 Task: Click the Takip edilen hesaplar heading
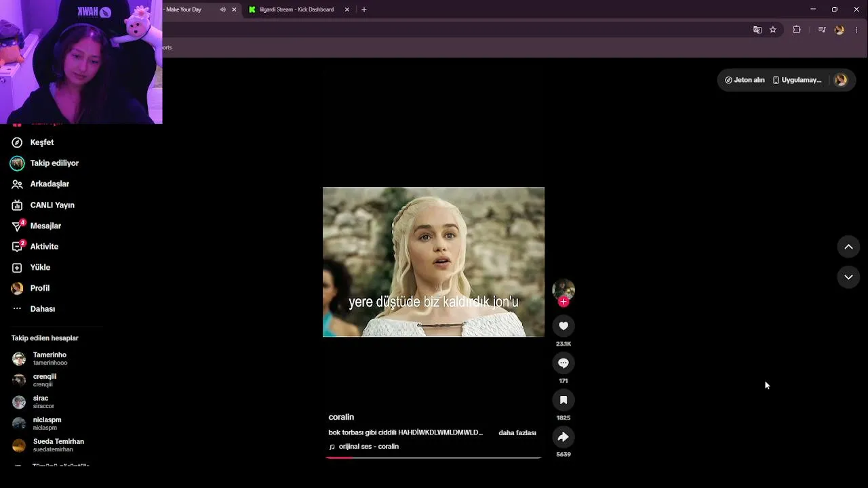pyautogui.click(x=45, y=338)
